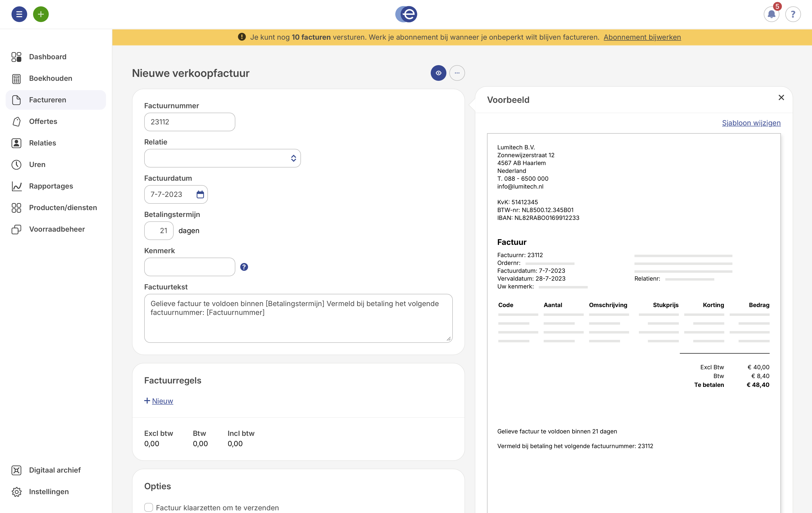
Task: Open the notifications bell
Action: [x=771, y=14]
